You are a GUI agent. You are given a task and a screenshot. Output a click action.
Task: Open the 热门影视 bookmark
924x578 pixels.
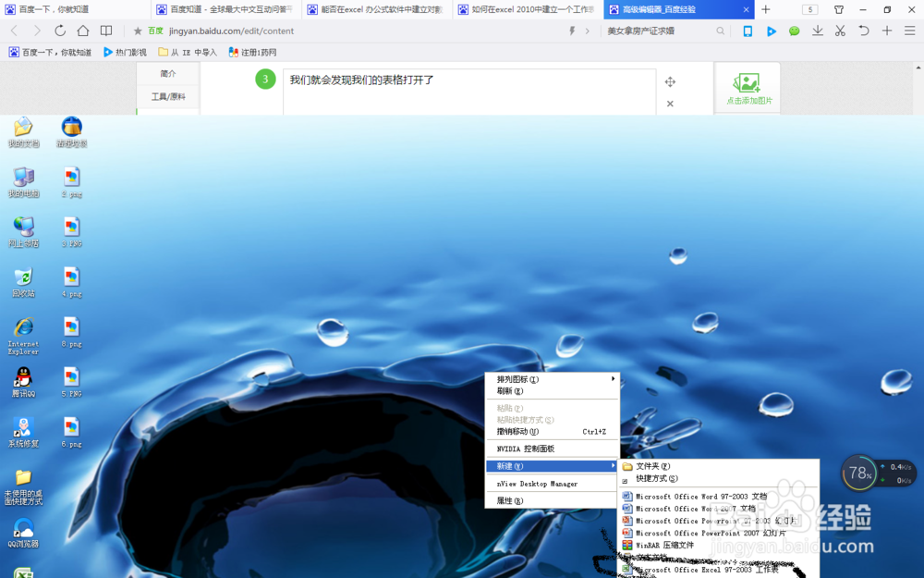click(x=125, y=53)
